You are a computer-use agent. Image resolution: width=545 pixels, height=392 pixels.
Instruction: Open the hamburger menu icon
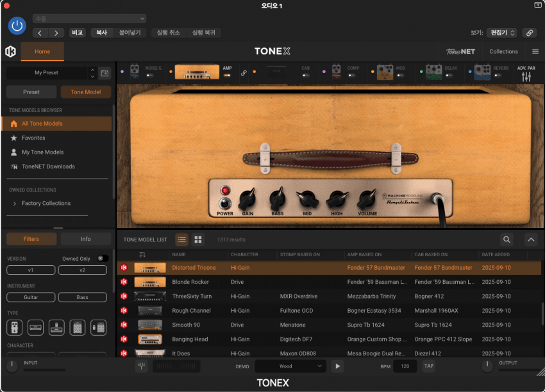tap(535, 51)
